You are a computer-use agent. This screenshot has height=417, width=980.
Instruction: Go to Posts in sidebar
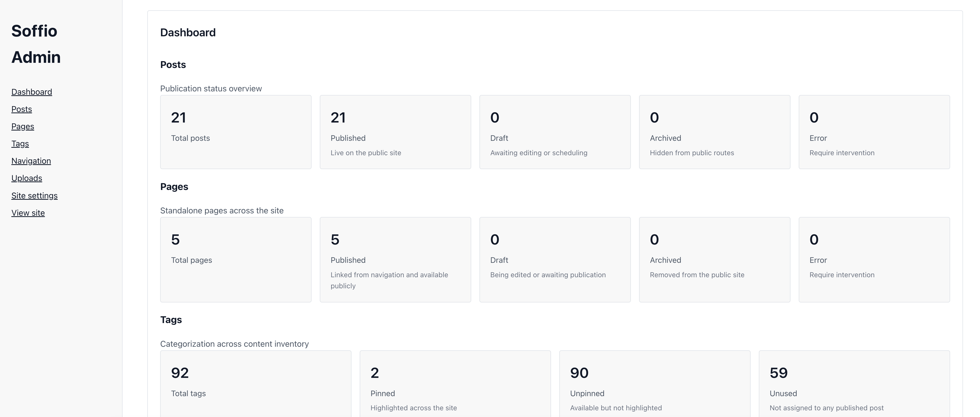[x=22, y=109]
